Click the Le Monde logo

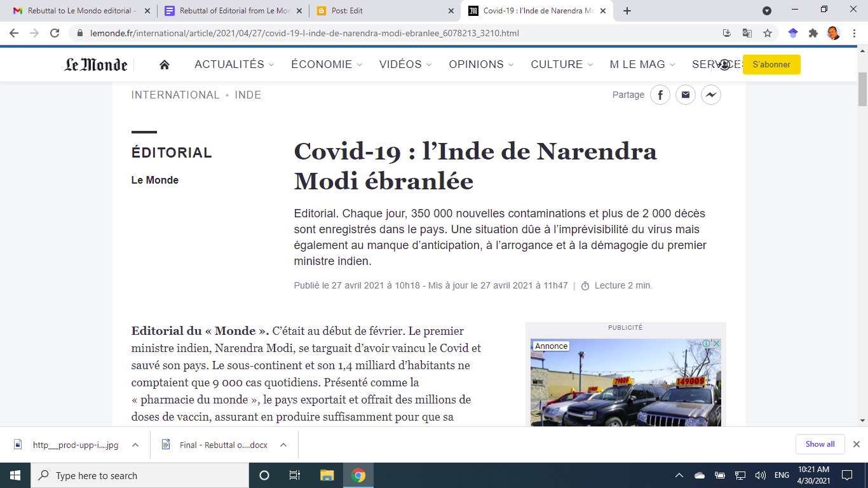click(x=96, y=64)
